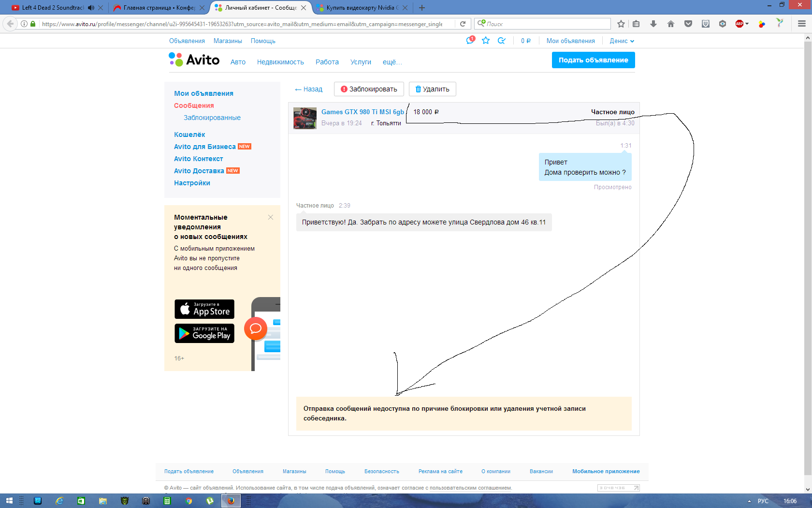Show hidden system tray icons

pyautogui.click(x=749, y=501)
